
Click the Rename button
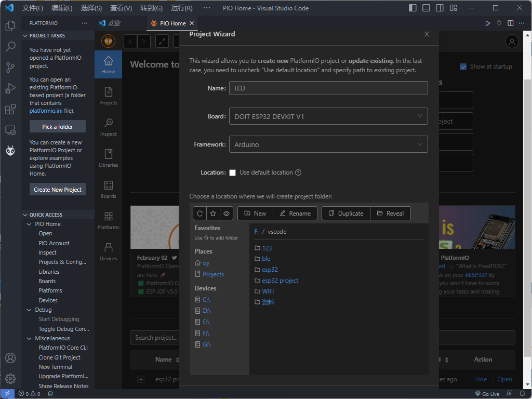[x=295, y=214]
